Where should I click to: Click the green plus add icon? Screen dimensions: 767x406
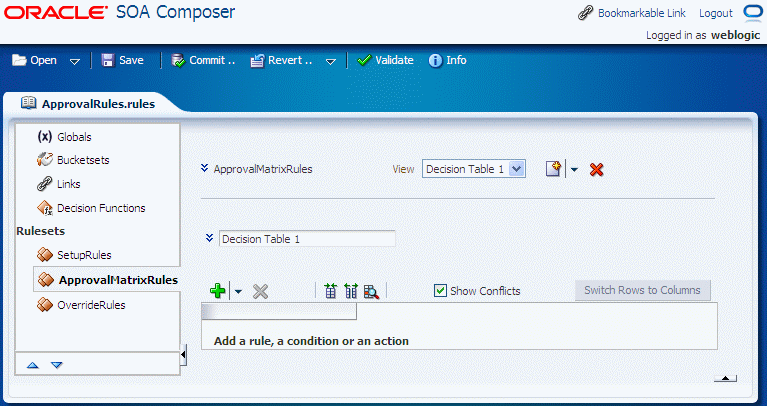pyautogui.click(x=217, y=291)
